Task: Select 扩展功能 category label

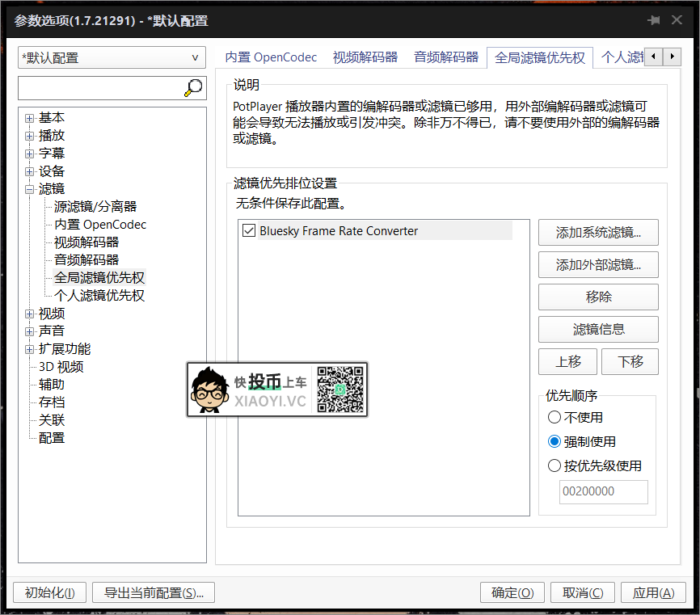Action: 65,349
